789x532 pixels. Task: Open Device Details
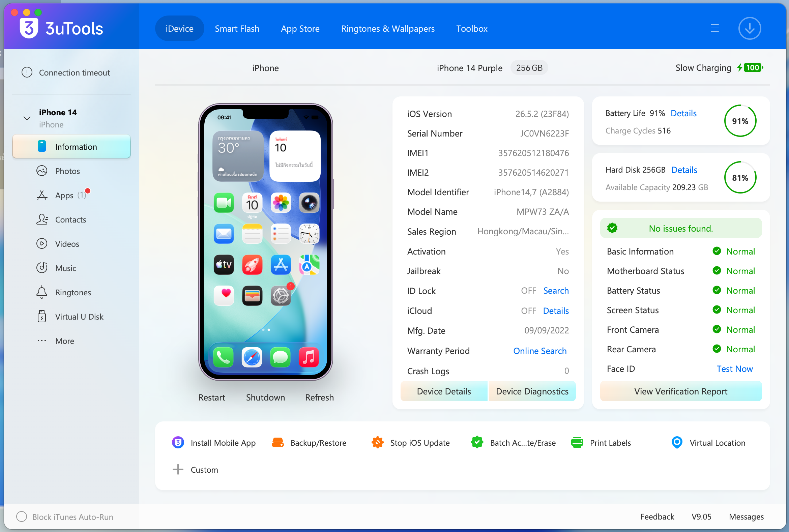click(x=444, y=391)
